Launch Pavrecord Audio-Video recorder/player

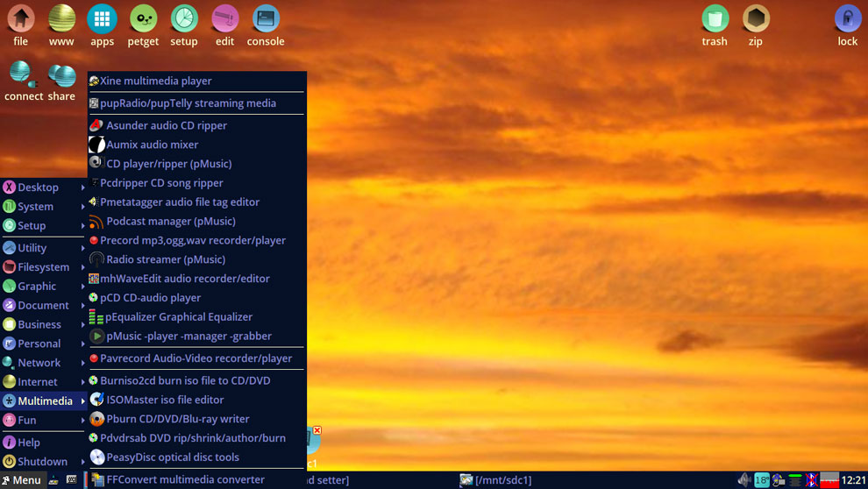[x=196, y=358]
